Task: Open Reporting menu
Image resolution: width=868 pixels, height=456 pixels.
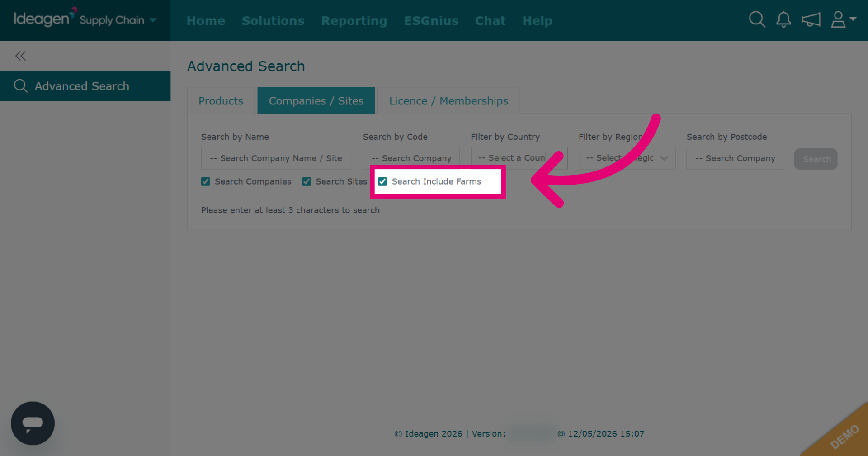Action: [x=354, y=21]
